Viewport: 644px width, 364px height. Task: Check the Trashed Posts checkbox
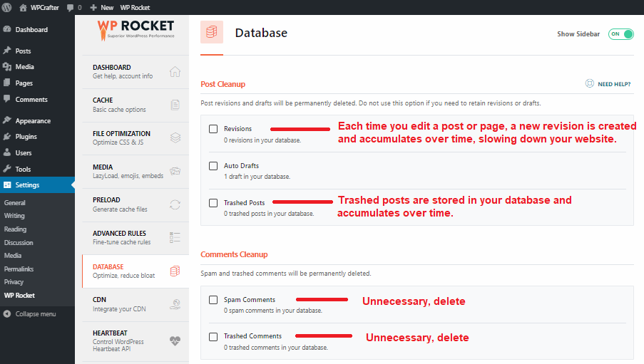pos(213,203)
